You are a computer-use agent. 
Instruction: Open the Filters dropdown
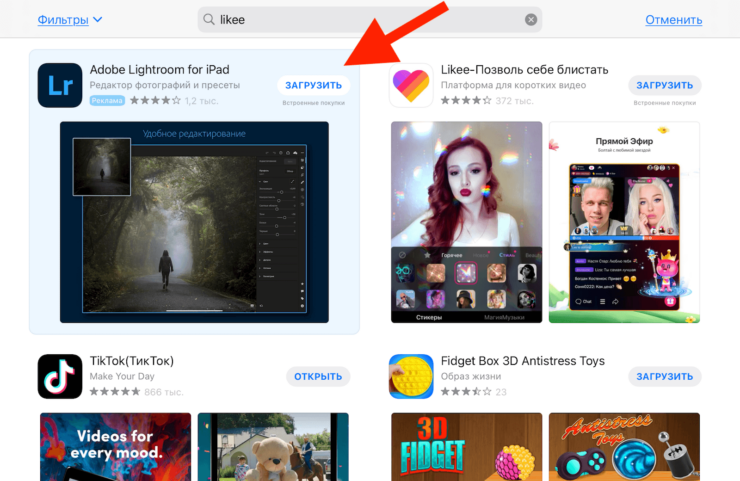point(70,20)
